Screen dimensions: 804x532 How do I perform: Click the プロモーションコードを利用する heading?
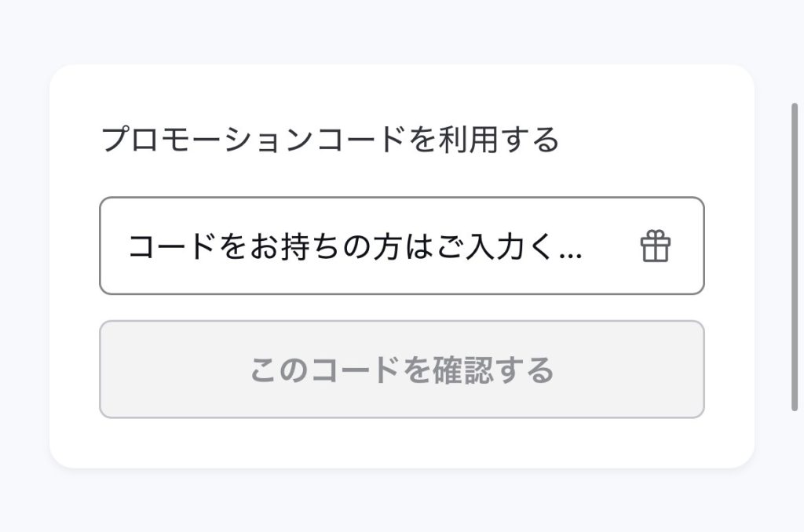tap(330, 140)
